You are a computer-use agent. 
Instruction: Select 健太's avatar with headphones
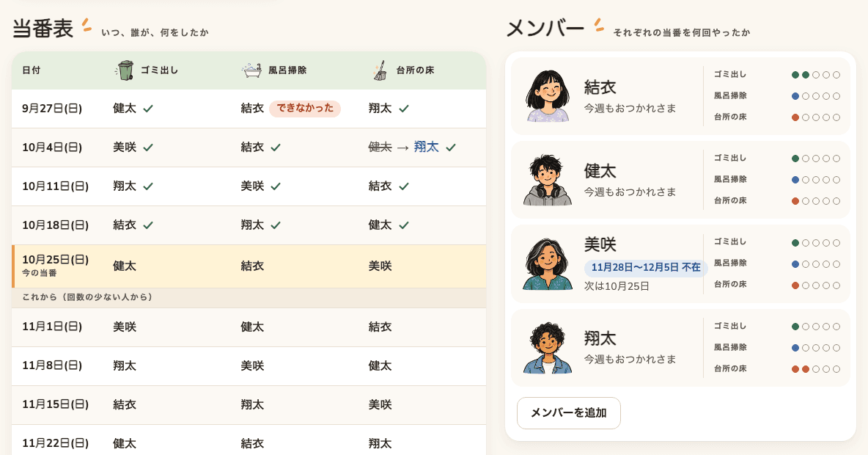[548, 180]
